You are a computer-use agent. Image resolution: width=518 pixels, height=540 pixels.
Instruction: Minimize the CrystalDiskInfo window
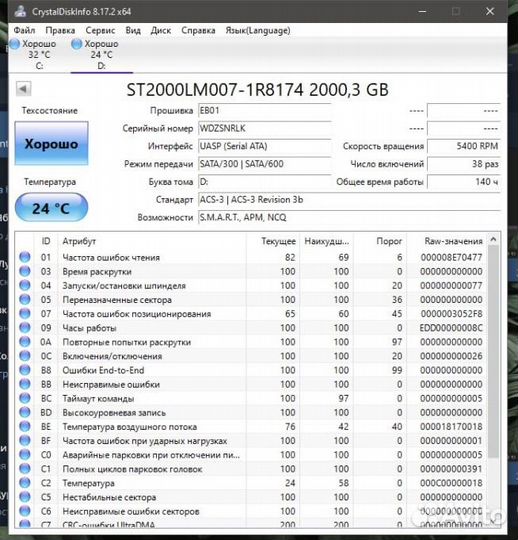423,12
